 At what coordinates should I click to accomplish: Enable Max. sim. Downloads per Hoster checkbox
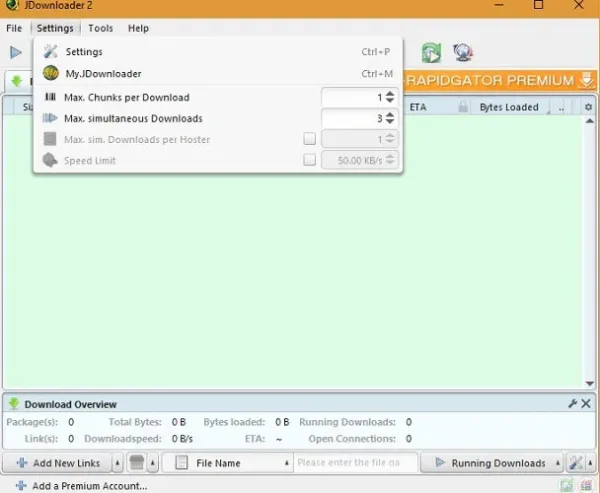click(310, 139)
